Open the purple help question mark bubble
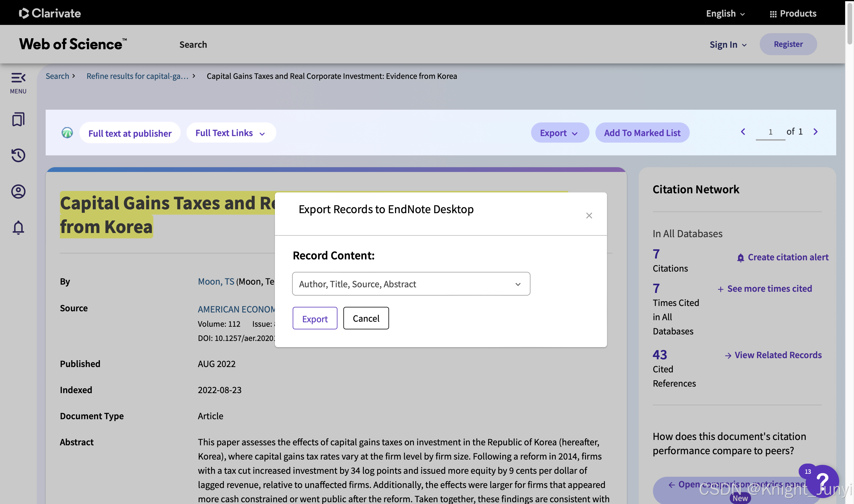854x504 pixels. tap(822, 481)
